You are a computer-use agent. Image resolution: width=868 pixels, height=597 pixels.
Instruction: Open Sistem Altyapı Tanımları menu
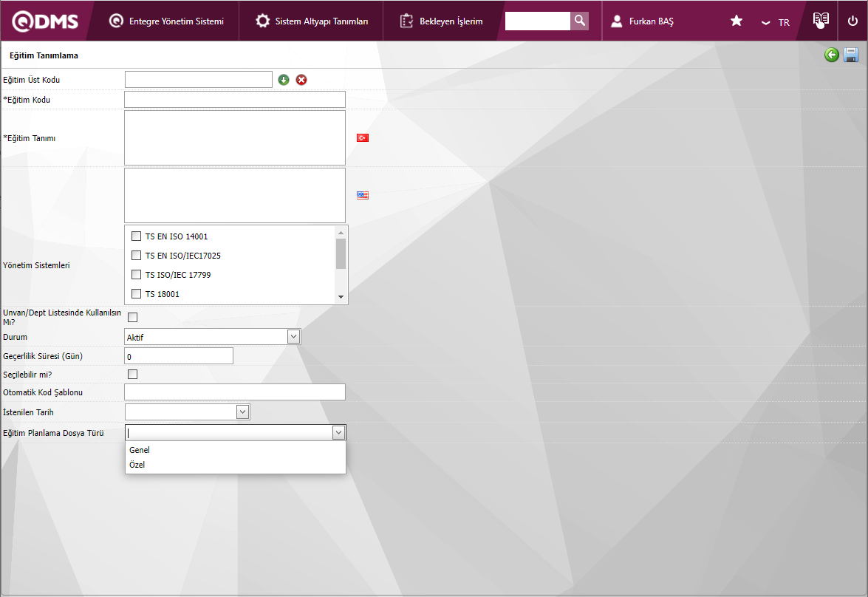(x=312, y=21)
